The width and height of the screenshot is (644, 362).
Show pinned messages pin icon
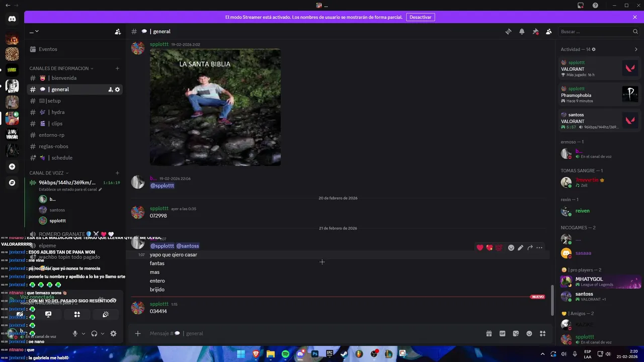[535, 32]
